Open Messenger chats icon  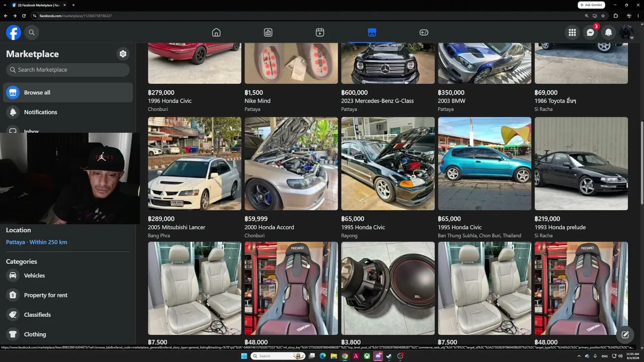tap(590, 32)
